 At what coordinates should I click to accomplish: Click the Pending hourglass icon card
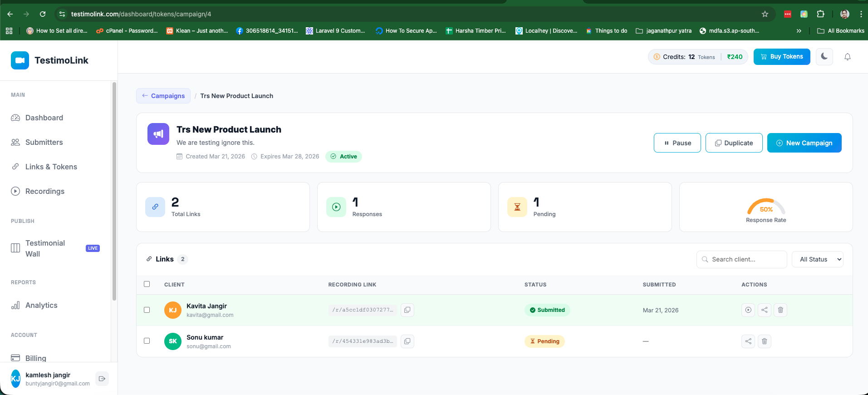click(517, 207)
